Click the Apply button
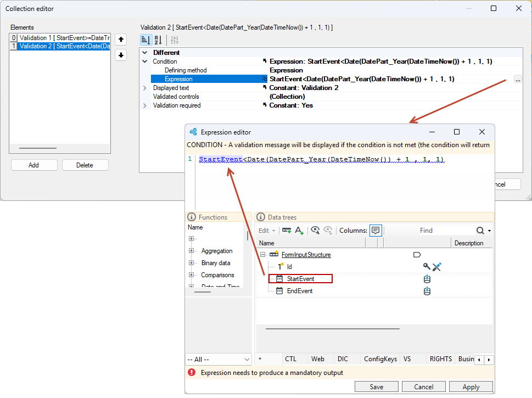 [x=471, y=387]
